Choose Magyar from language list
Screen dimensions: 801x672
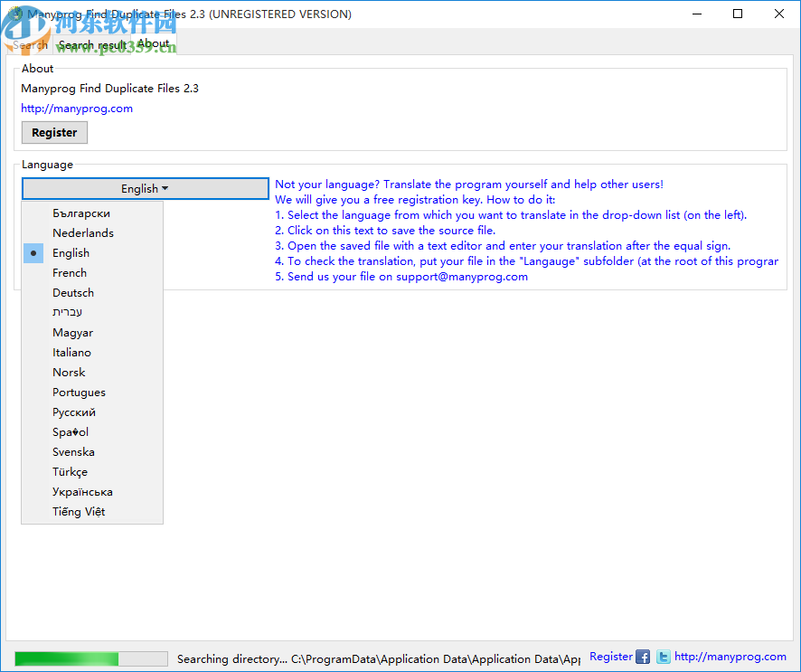(92, 333)
